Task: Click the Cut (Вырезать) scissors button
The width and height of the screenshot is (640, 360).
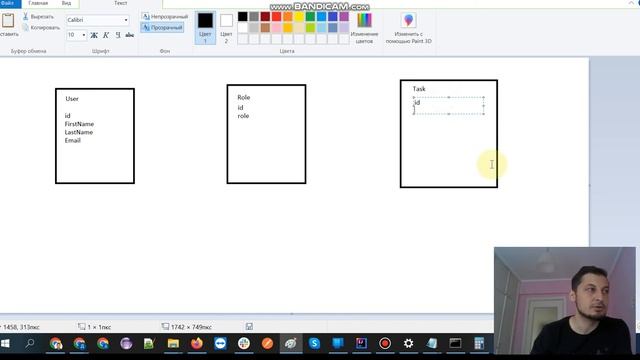Action: point(38,17)
